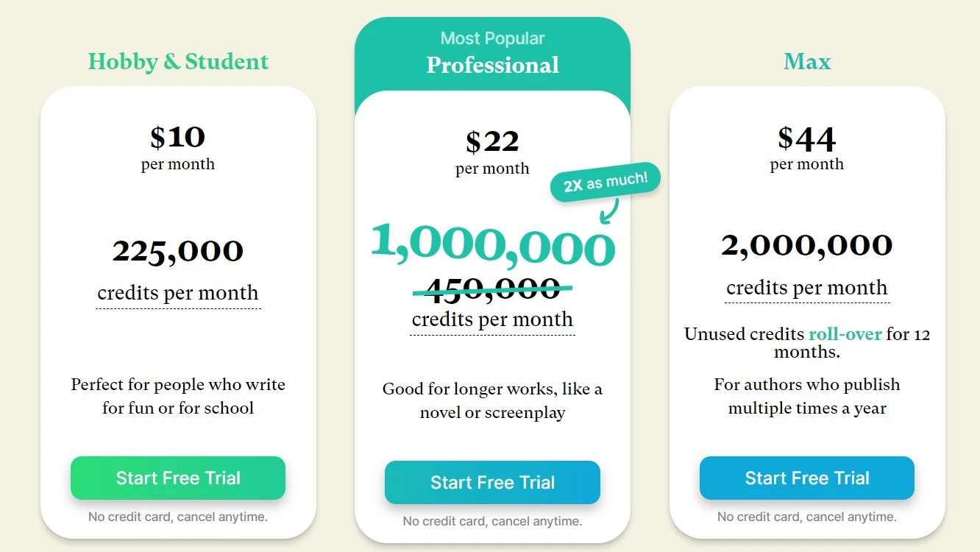Viewport: 980px width, 552px height.
Task: Click 'No credit card' note under Max plan
Action: tap(807, 517)
